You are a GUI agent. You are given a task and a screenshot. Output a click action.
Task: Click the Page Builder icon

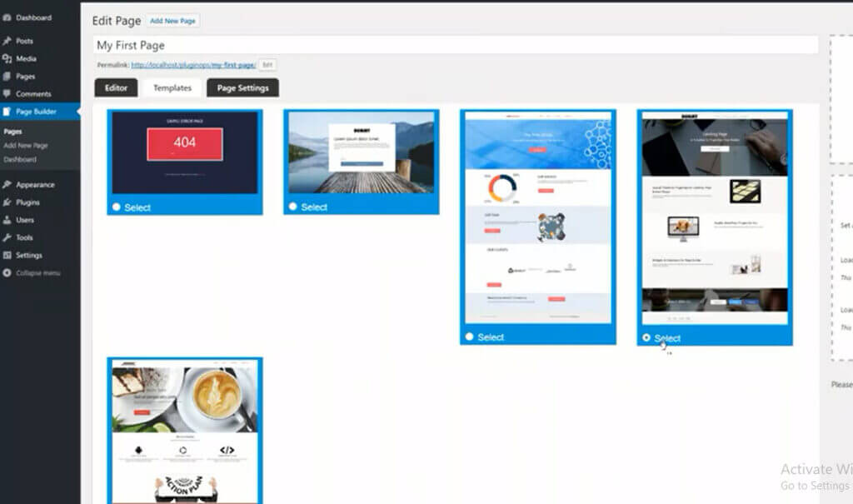pyautogui.click(x=7, y=112)
